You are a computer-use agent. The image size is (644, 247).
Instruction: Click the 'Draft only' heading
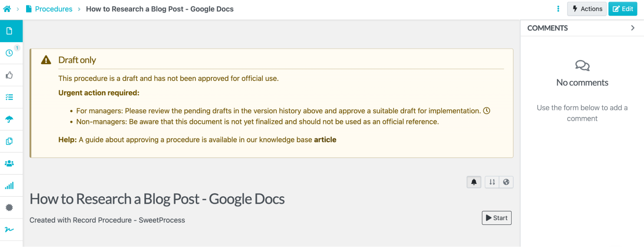pos(77,60)
